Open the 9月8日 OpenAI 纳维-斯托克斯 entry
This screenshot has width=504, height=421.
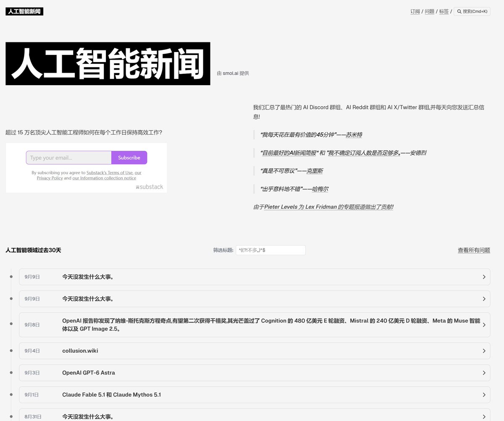coord(255,325)
